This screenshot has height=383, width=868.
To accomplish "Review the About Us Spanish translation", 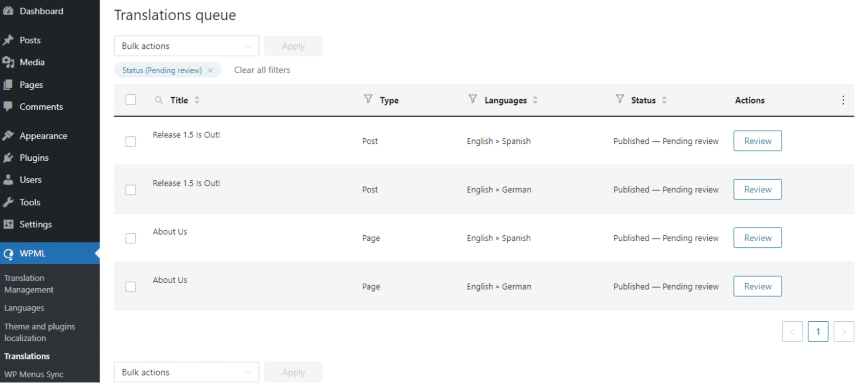I will 757,238.
